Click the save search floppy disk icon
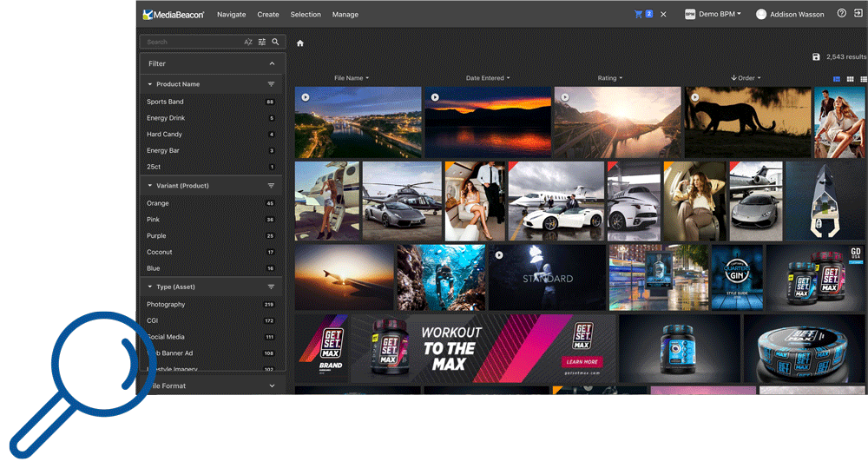868x468 pixels. 816,57
